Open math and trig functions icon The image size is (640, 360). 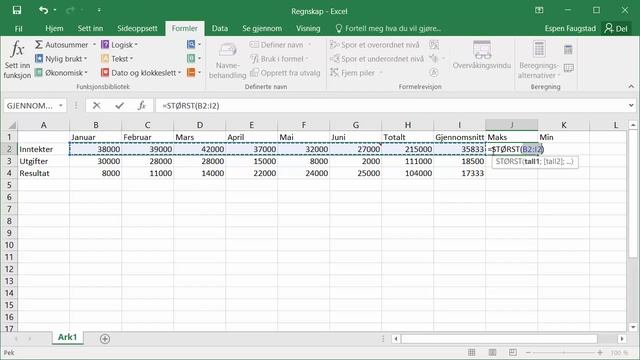(x=194, y=59)
